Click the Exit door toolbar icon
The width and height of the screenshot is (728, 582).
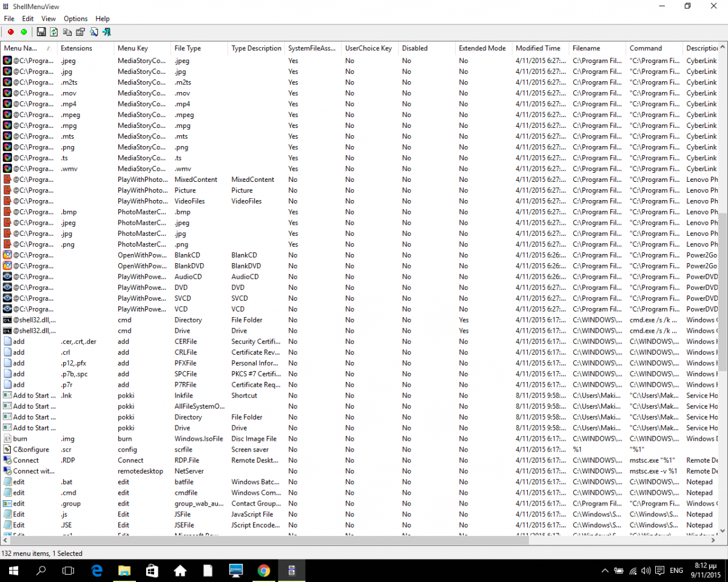107,32
